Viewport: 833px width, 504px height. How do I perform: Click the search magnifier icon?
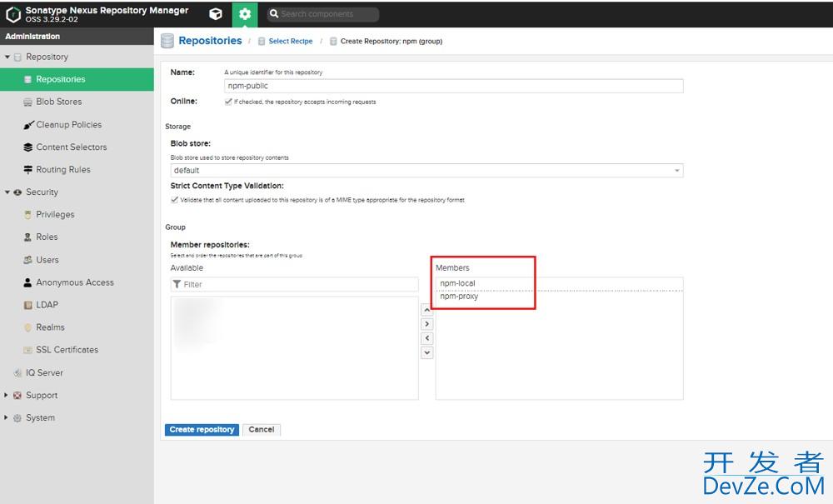(273, 14)
